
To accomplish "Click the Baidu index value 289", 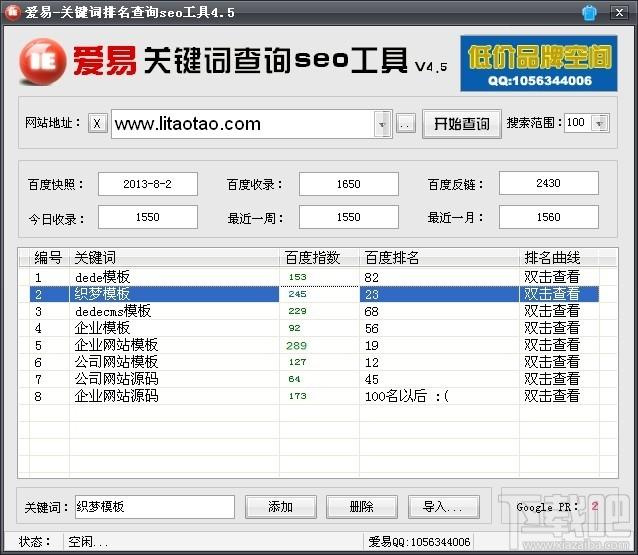I will 296,345.
